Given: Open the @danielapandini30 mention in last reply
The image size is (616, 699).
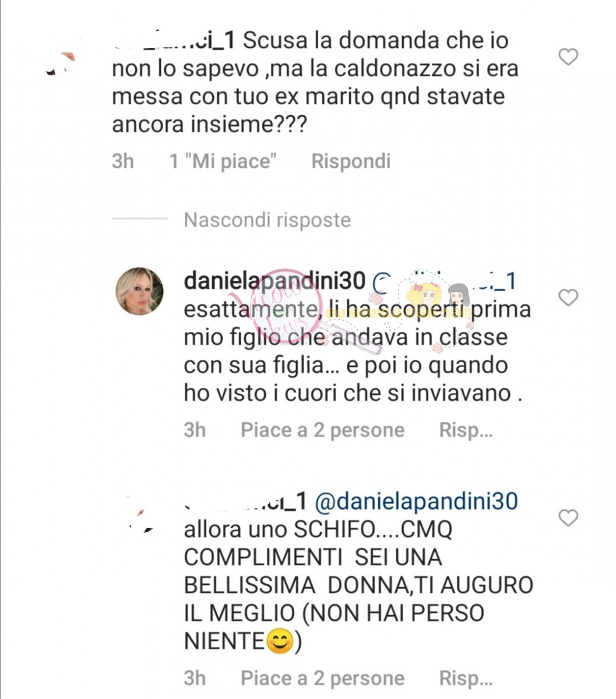Looking at the screenshot, I should coord(416,501).
